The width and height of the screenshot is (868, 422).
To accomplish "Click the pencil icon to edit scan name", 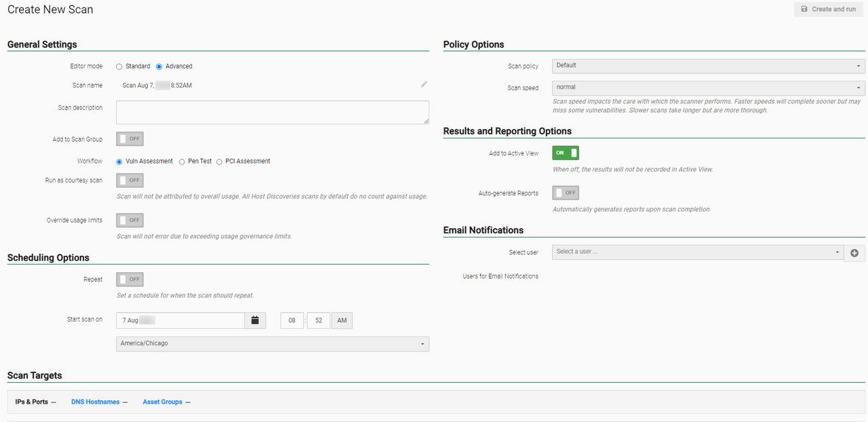I will tap(424, 84).
